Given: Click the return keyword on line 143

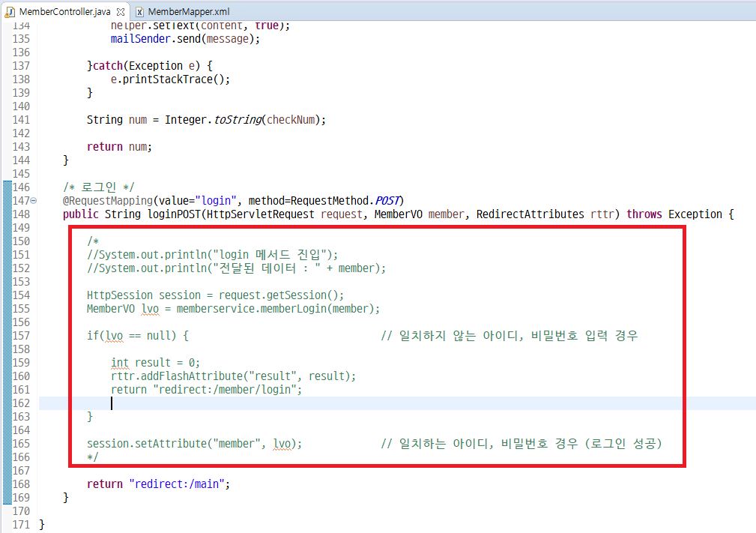Looking at the screenshot, I should click(105, 147).
